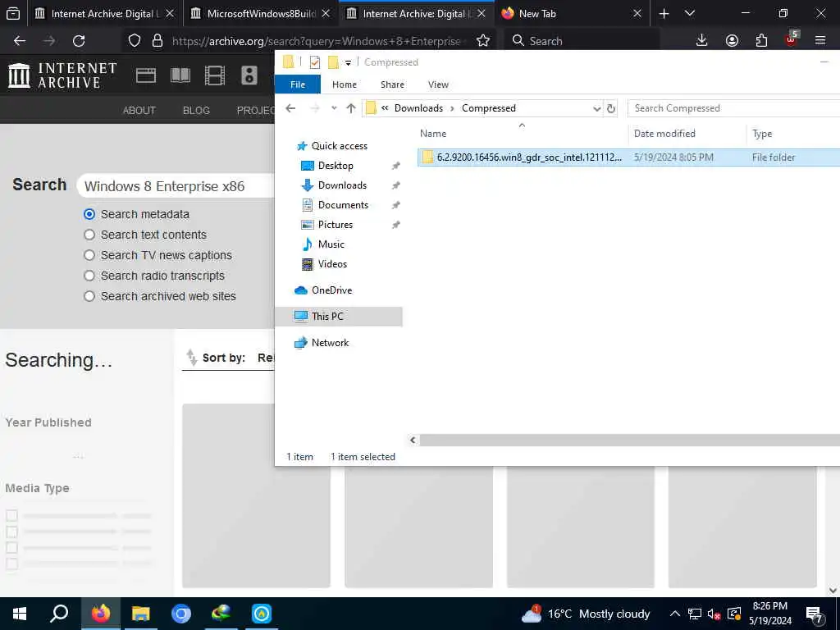The image size is (840, 630).
Task: Click the site padlock icon
Action: [x=157, y=41]
